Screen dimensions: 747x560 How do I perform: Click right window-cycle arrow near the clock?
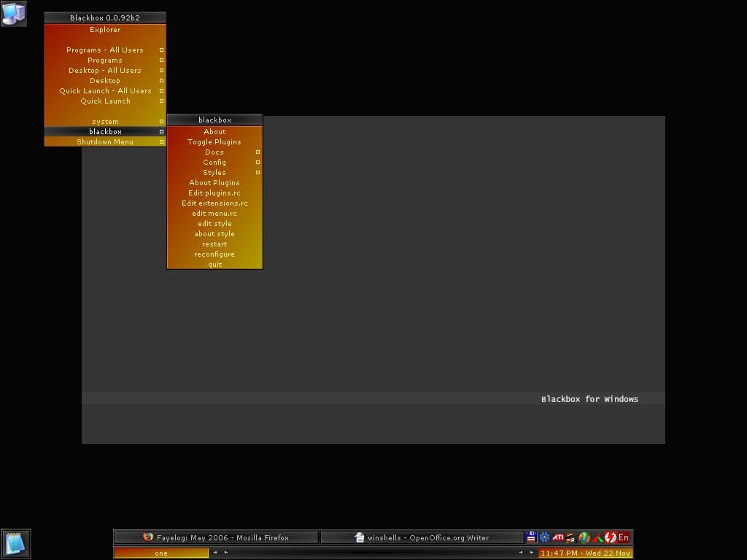pyautogui.click(x=532, y=553)
